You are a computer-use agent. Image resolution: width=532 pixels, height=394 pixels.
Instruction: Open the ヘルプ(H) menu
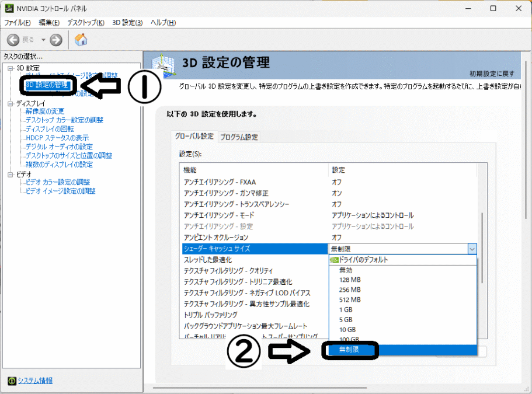163,23
